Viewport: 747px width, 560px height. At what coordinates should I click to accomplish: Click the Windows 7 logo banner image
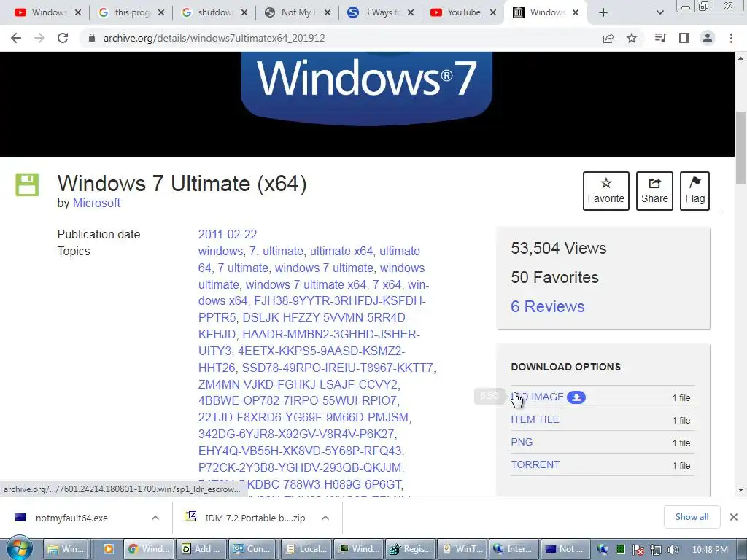point(366,88)
